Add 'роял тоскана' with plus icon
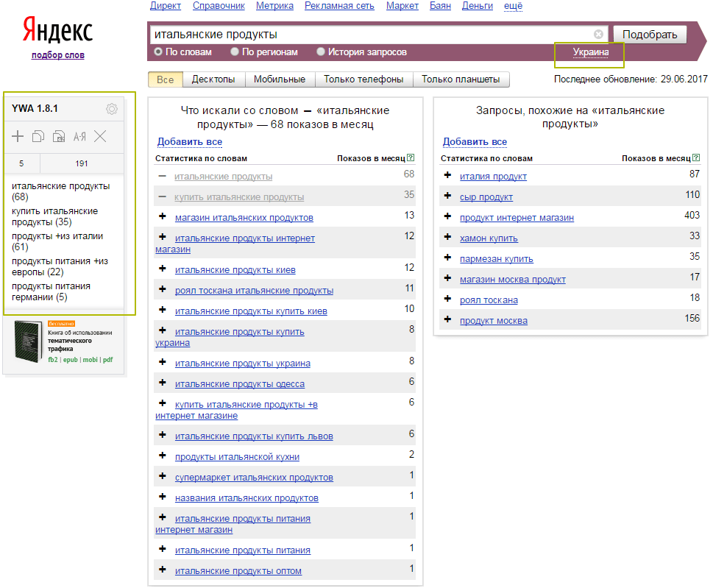The width and height of the screenshot is (713, 588). point(448,299)
